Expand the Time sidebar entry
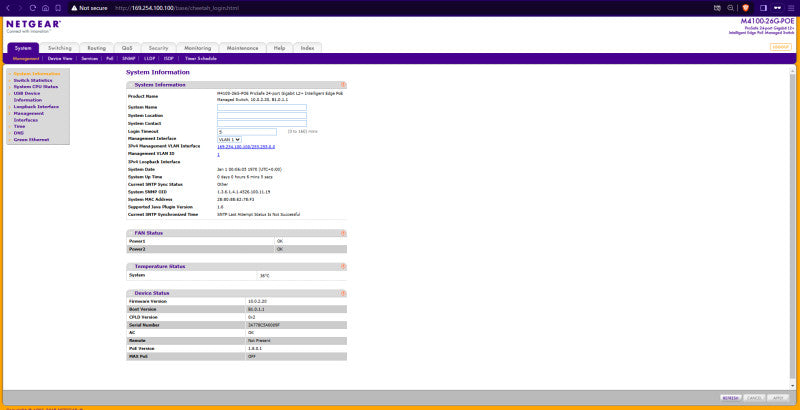Viewport: 800px width, 410px height. (x=19, y=126)
